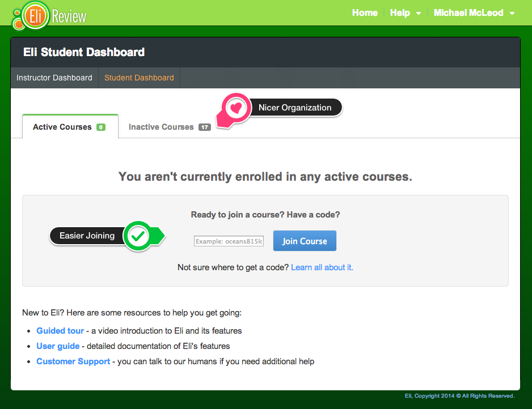
Task: Click 'Ready to join a course? Have a code?' text
Action: tap(265, 215)
